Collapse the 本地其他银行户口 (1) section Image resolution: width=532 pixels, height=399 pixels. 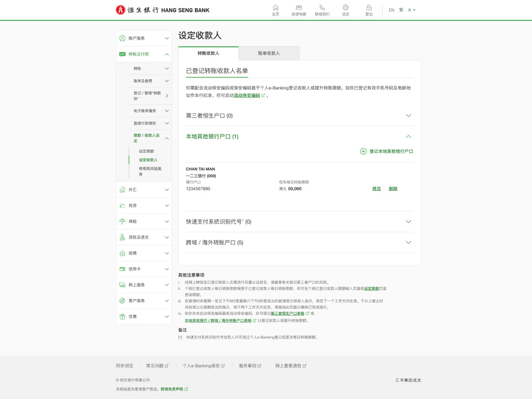(x=408, y=137)
